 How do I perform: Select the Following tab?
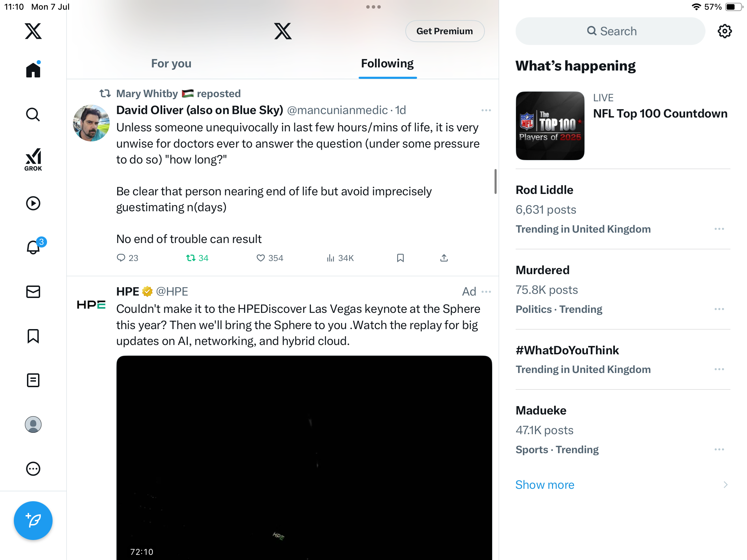tap(387, 63)
